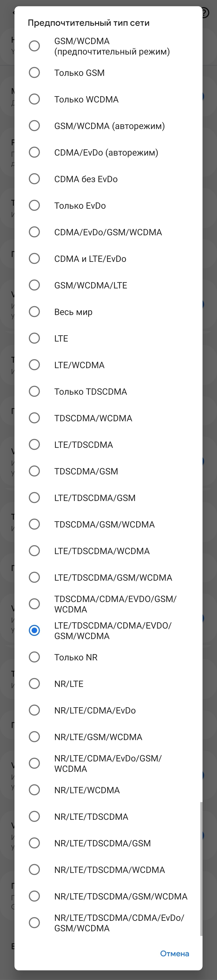Click selected 'LTE/TDSCDMA/CDMA/EVDO/GSM/WCDMA' radio button

pos(34,630)
